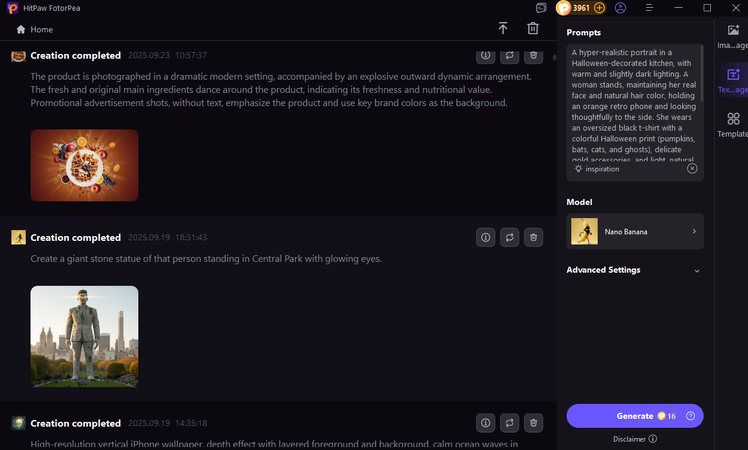This screenshot has height=450, width=748.
Task: Add more coins with the plus icon
Action: coord(600,8)
